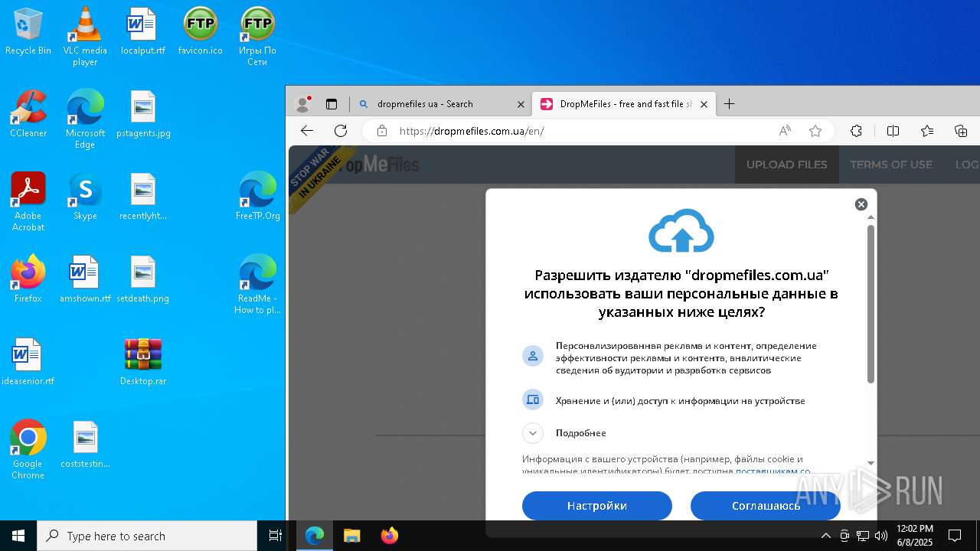Viewport: 980px width, 551px height.
Task: Open Firefox from the taskbar
Action: (x=390, y=536)
